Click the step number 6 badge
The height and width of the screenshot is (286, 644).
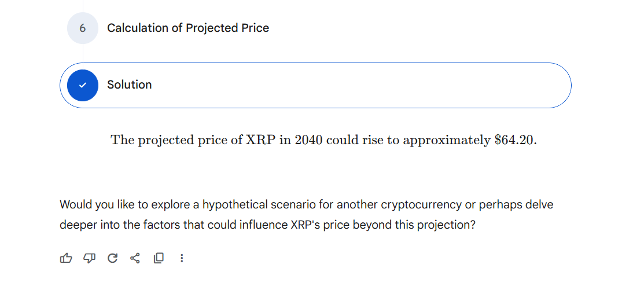point(83,28)
